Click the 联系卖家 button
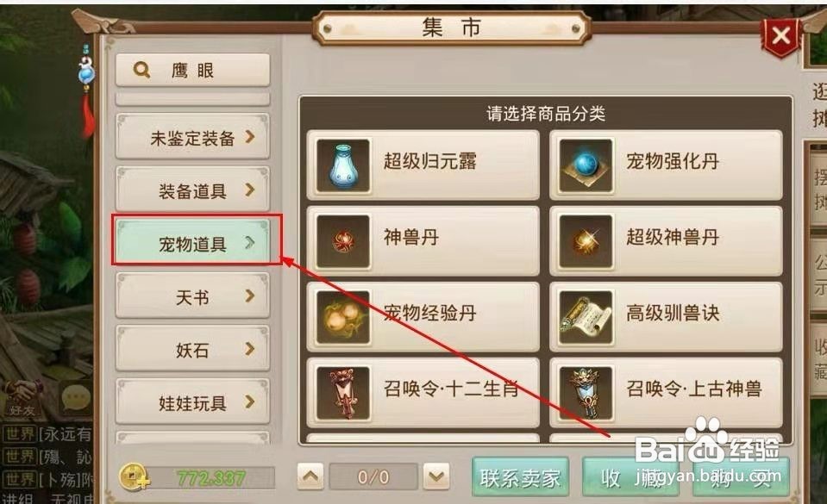The width and height of the screenshot is (827, 504). (520, 477)
